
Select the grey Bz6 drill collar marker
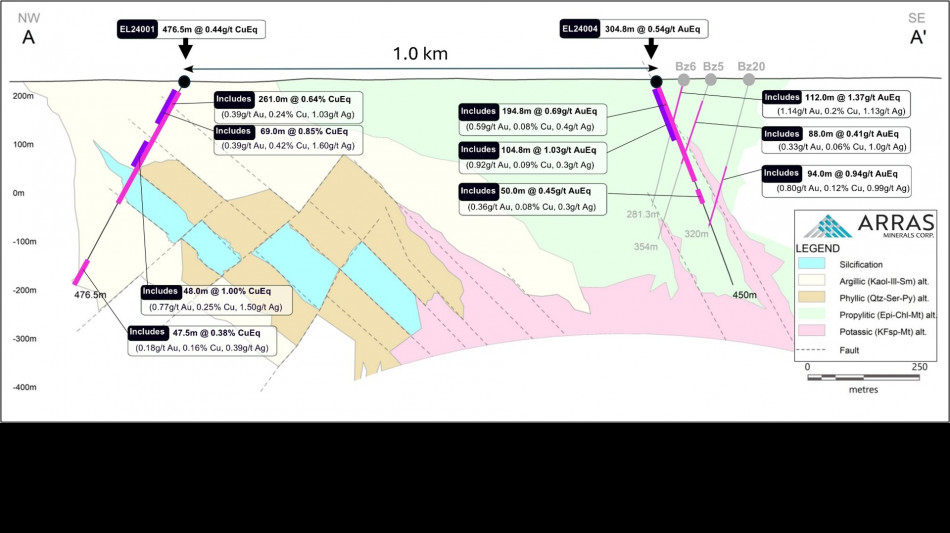[684, 79]
